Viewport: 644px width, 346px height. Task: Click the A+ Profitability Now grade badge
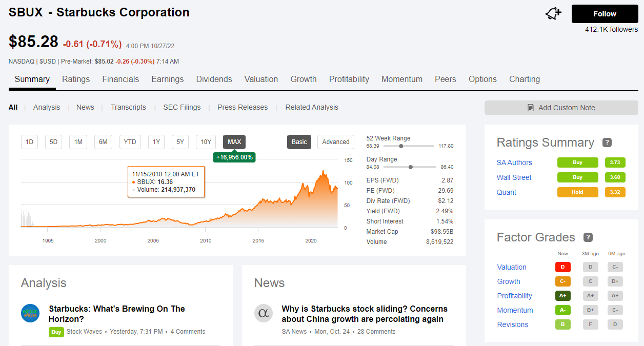coord(563,296)
